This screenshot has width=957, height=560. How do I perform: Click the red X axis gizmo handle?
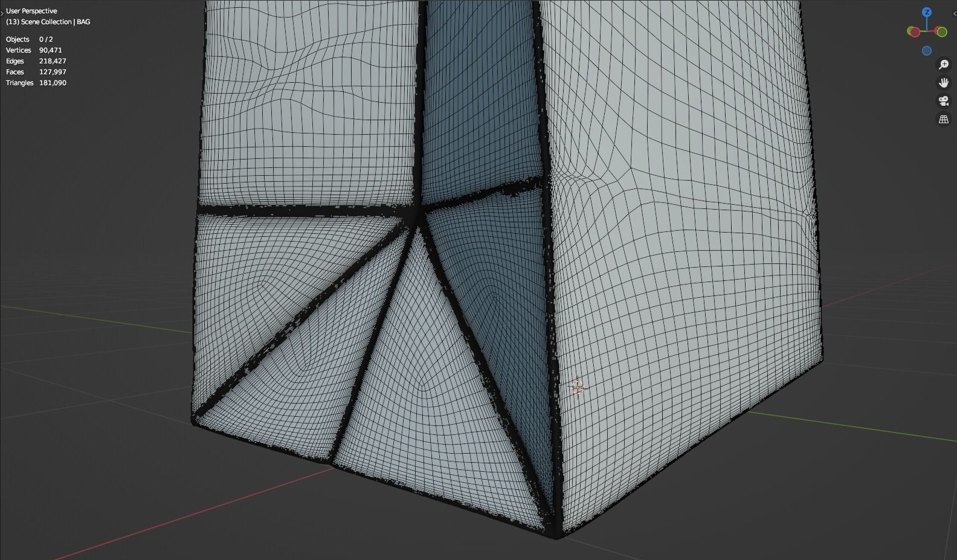[914, 31]
